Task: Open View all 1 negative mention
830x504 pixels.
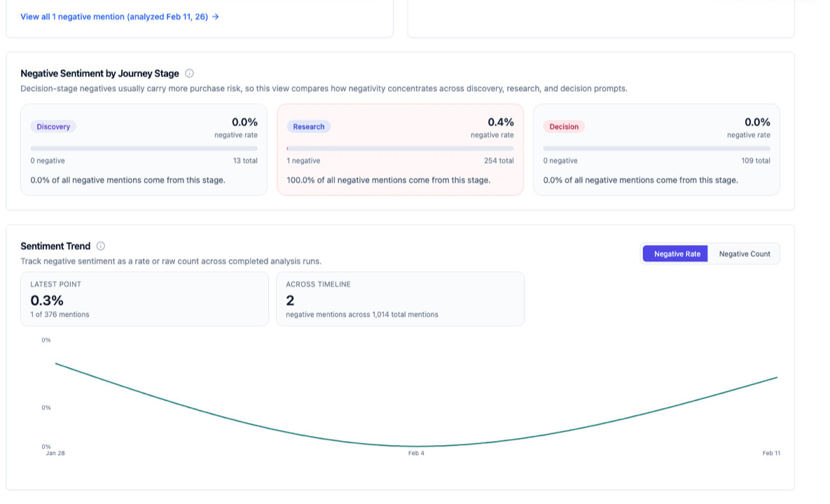Action: coord(112,16)
